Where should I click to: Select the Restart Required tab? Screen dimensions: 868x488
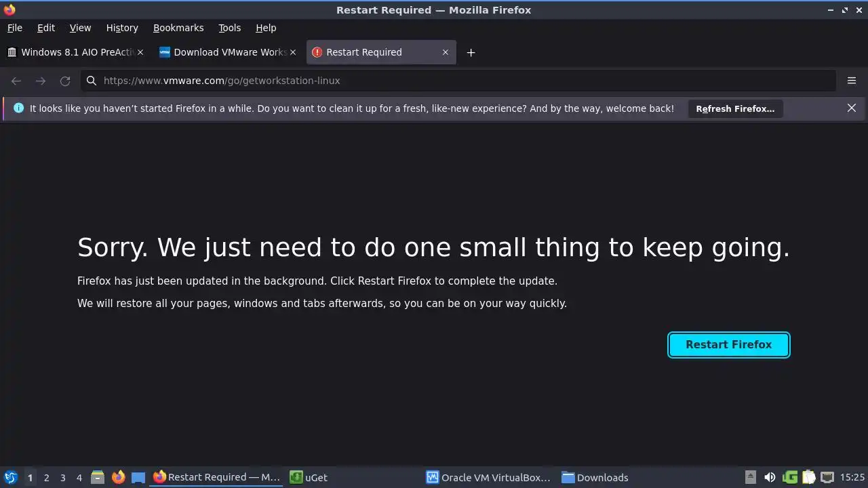(x=381, y=52)
